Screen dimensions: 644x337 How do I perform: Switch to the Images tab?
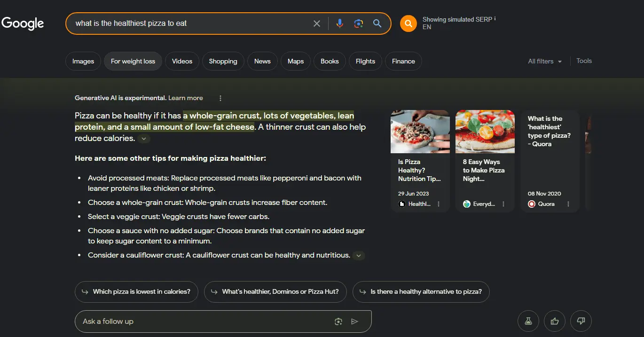point(83,61)
